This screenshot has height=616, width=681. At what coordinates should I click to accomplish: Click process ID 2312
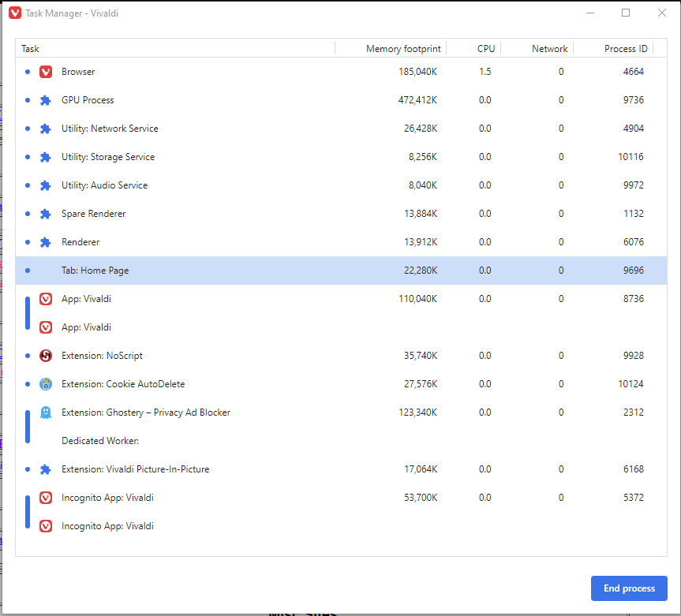point(633,413)
